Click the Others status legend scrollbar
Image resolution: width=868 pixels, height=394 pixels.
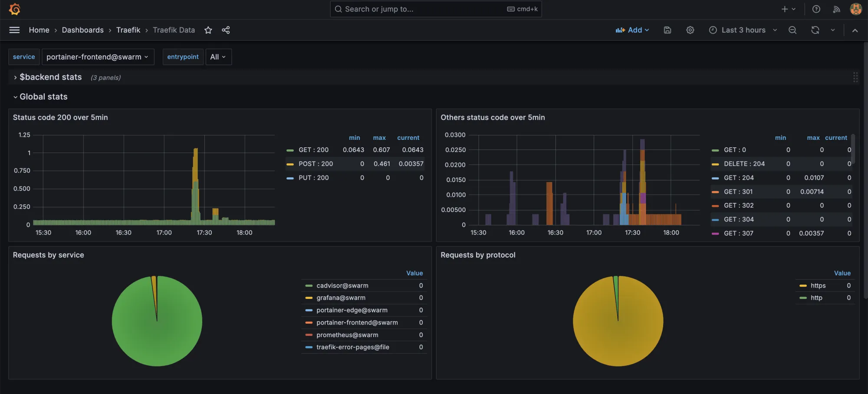[853, 149]
